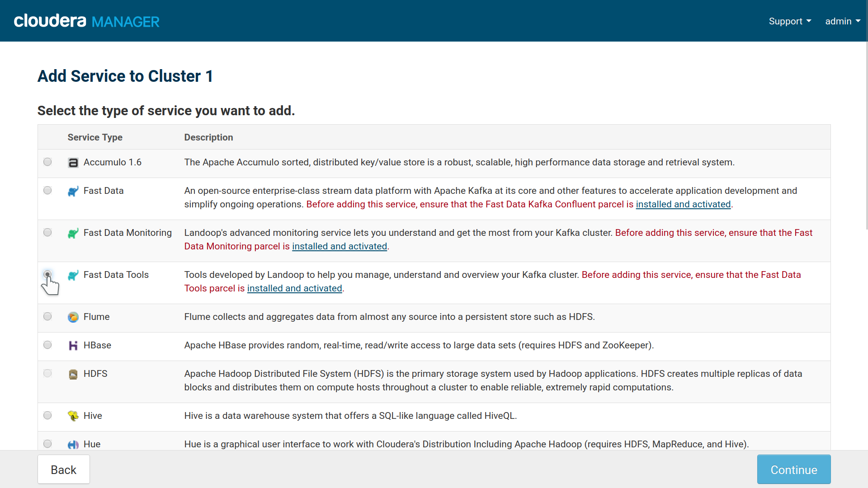Click the HBase service icon
Screen dimensions: 868x488
[73, 346]
